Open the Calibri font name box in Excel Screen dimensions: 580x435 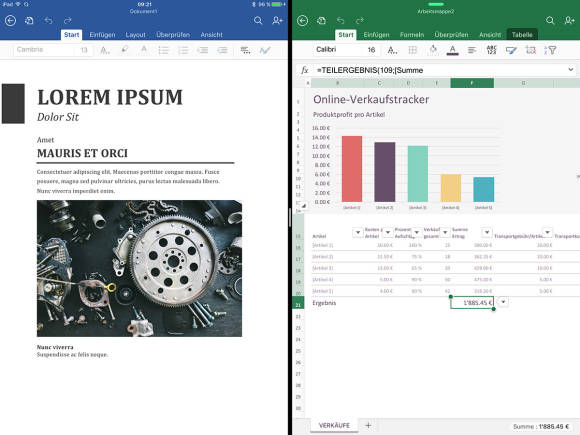point(337,50)
